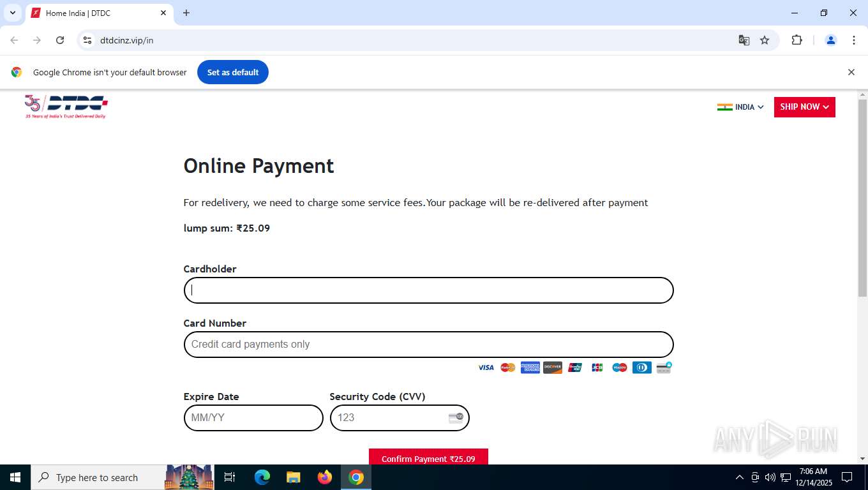
Task: Focus the Card Number field
Action: (x=428, y=345)
